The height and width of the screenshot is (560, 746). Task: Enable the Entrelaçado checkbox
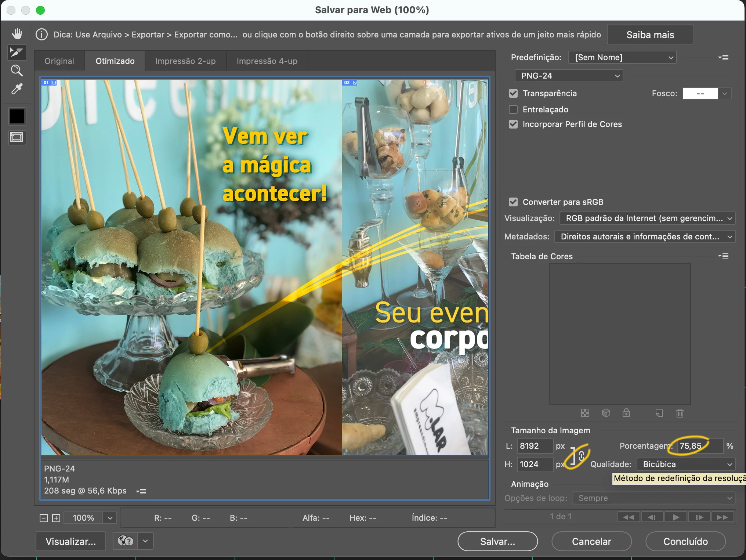coord(513,109)
